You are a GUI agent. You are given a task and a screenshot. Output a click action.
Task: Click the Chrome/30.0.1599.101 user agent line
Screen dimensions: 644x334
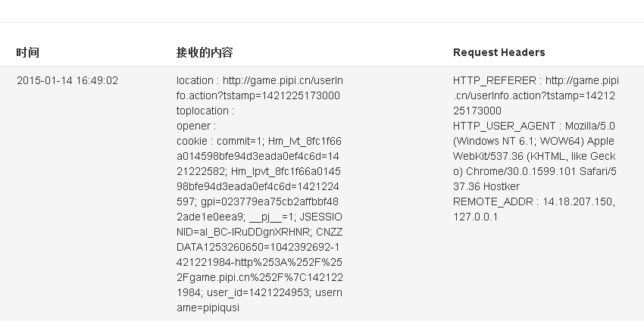coord(535,171)
